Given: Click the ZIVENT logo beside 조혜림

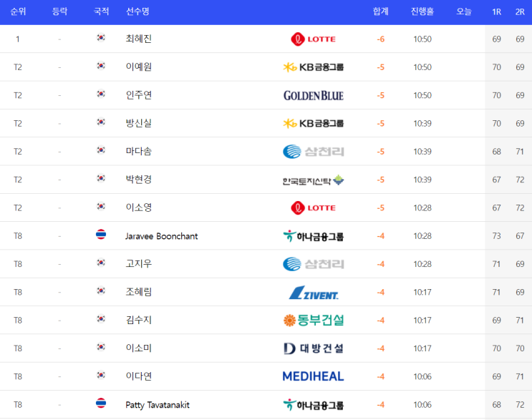Looking at the screenshot, I should pos(313,293).
